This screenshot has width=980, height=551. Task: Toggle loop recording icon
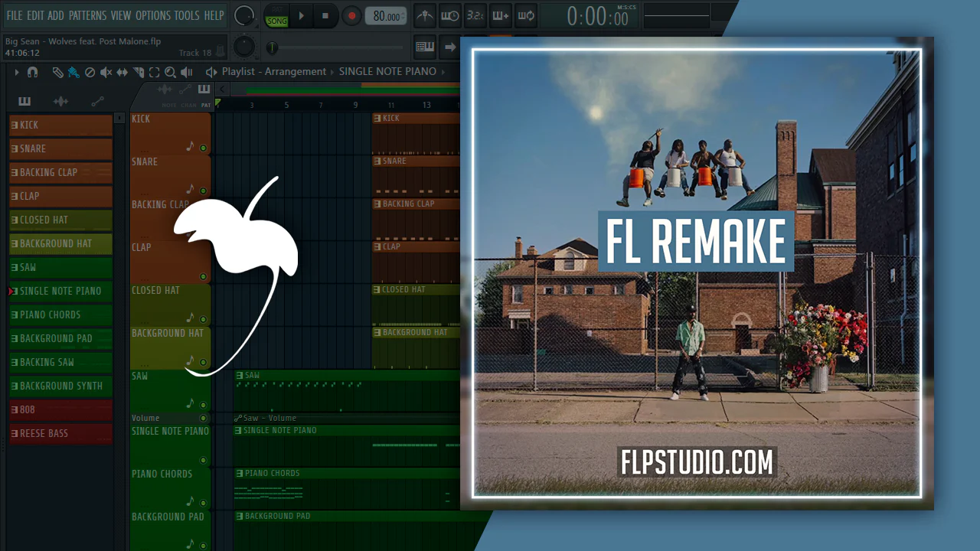tap(526, 15)
